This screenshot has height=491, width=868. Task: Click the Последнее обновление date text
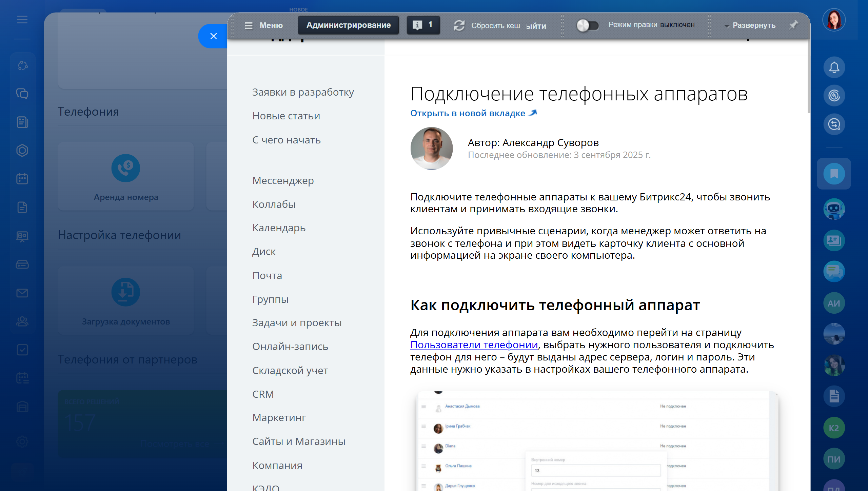click(x=559, y=155)
